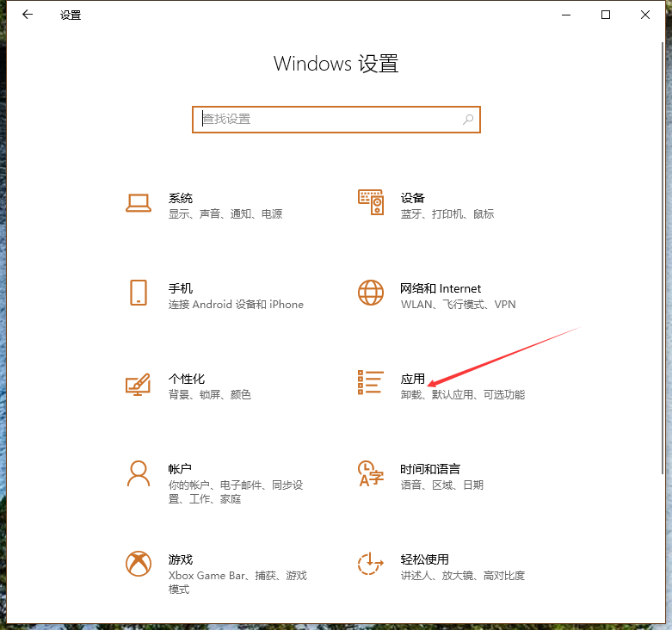Click the Xbox Gaming (游戏) icon
Screen dimensions: 672x630
tap(139, 564)
